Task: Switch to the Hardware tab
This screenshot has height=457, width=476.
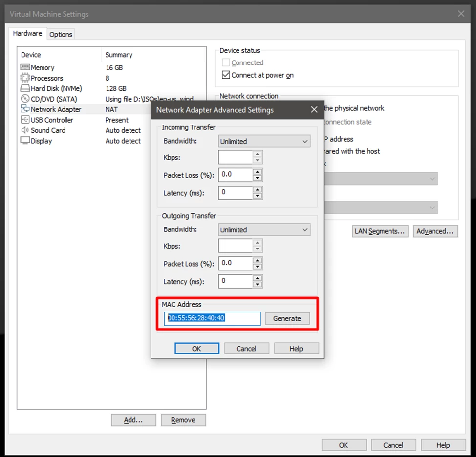Action: (x=27, y=33)
